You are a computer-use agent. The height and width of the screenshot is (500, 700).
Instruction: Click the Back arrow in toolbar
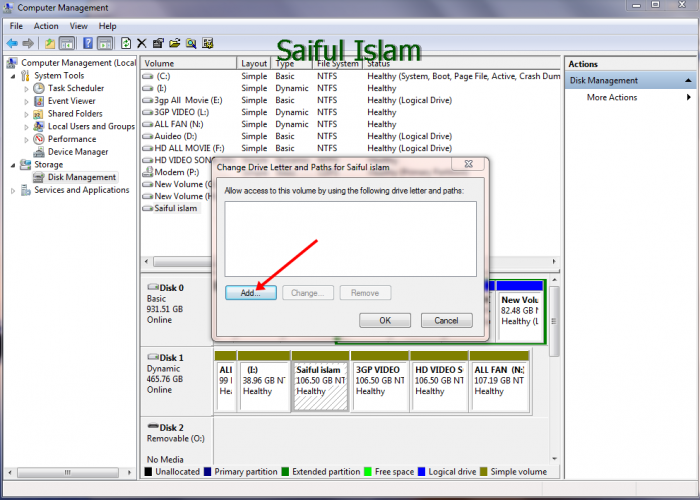[x=12, y=44]
